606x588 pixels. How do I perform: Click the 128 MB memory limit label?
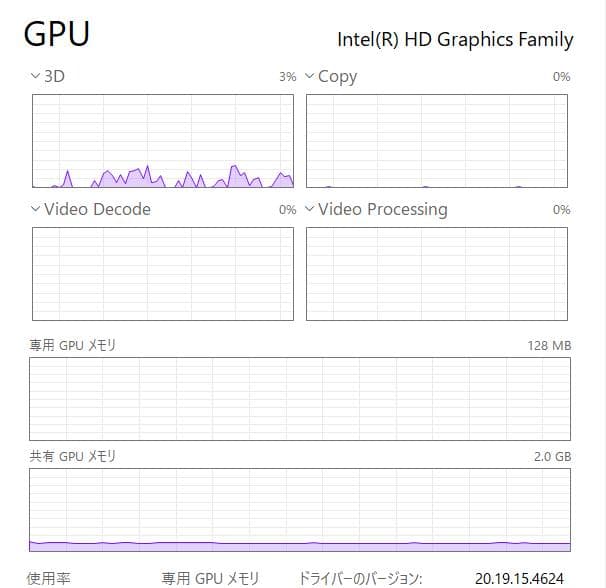[x=549, y=346]
